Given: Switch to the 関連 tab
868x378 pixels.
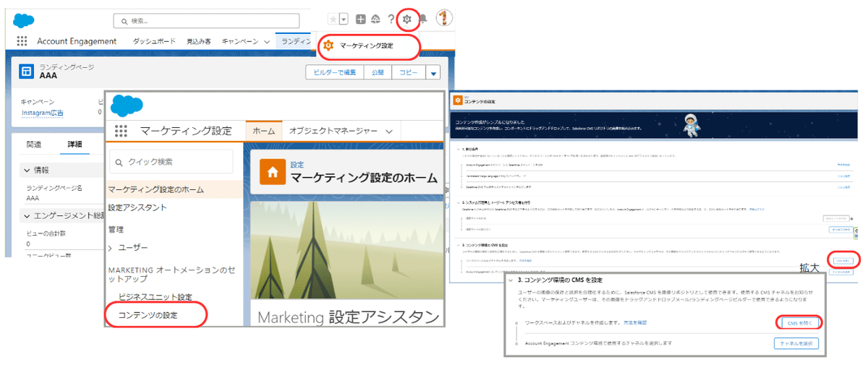Looking at the screenshot, I should (34, 144).
